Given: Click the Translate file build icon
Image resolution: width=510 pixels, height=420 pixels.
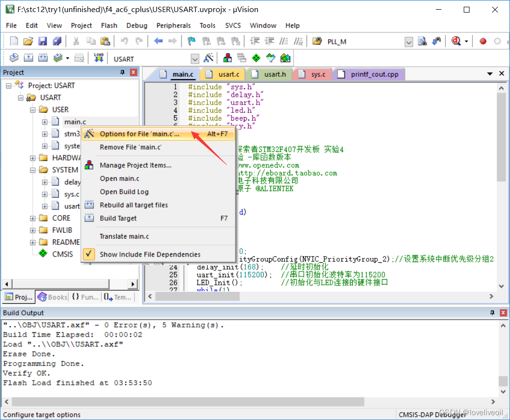Looking at the screenshot, I should click(x=13, y=58).
